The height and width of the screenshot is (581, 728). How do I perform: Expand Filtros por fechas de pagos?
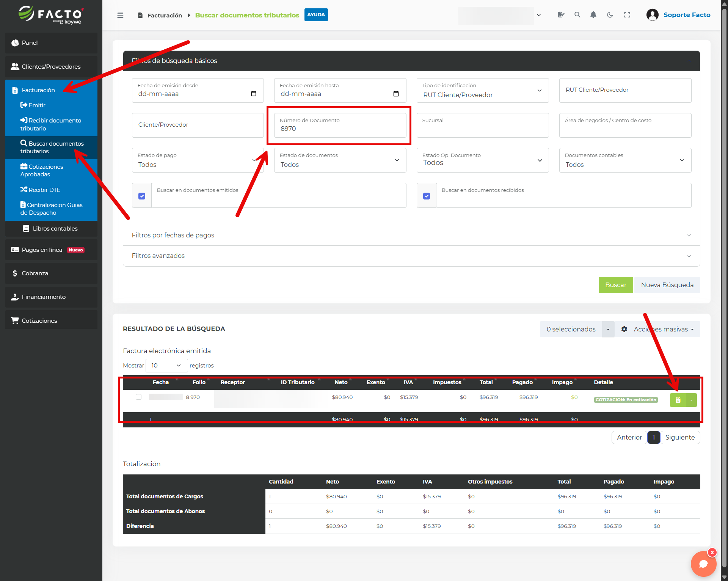411,236
